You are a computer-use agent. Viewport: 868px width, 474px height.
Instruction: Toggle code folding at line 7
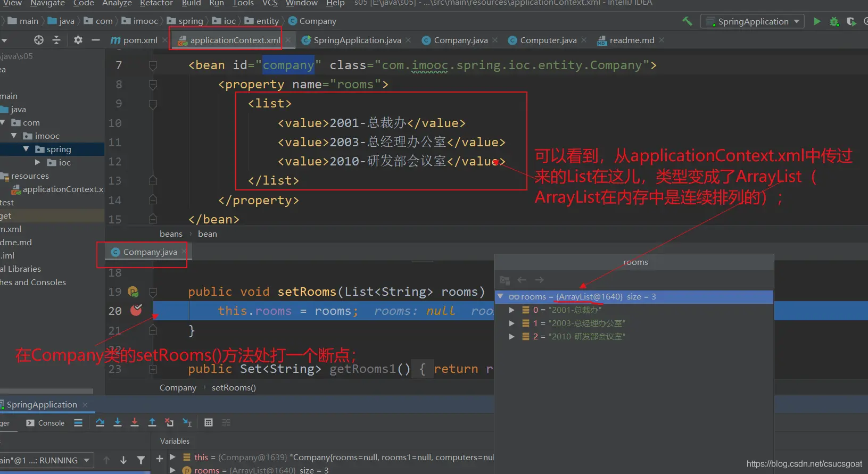pos(153,65)
